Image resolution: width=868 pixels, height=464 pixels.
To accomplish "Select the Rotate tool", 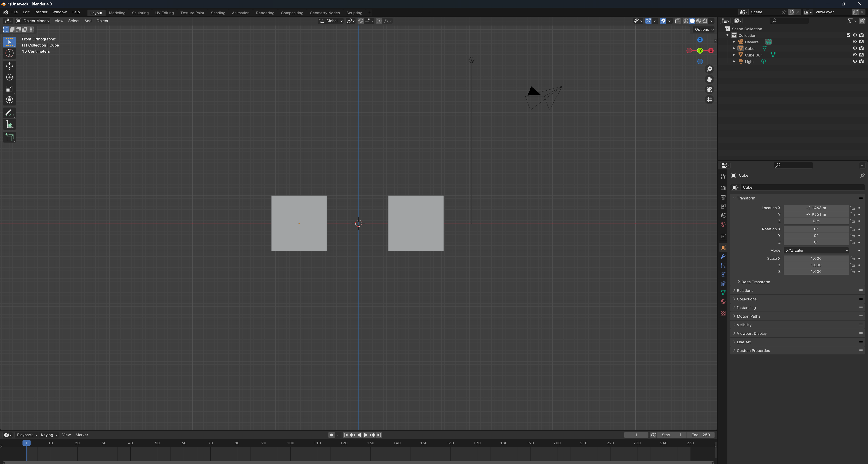I will (x=9, y=77).
